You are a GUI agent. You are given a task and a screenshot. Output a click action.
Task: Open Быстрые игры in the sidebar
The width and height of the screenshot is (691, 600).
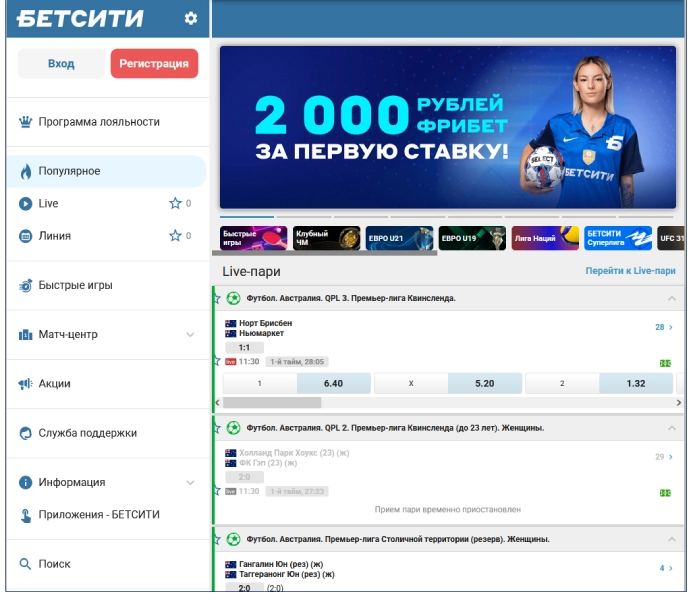(108, 285)
